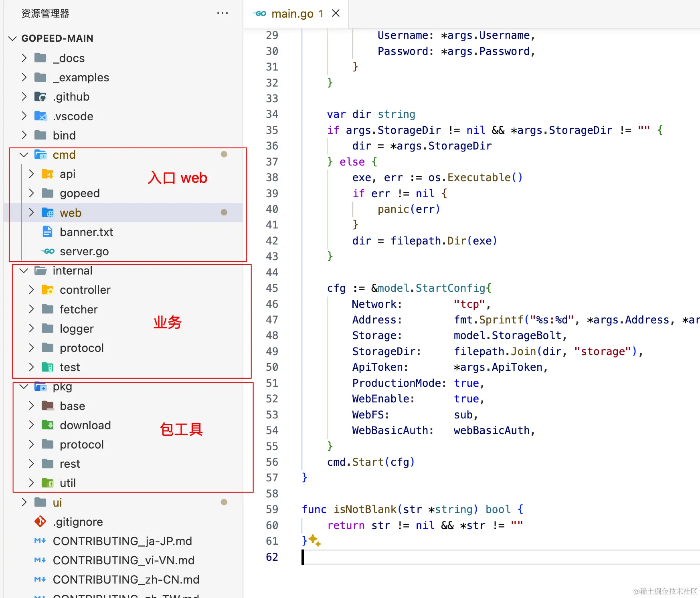700x598 pixels.
Task: Select the protocol folder under pkg
Action: point(82,444)
